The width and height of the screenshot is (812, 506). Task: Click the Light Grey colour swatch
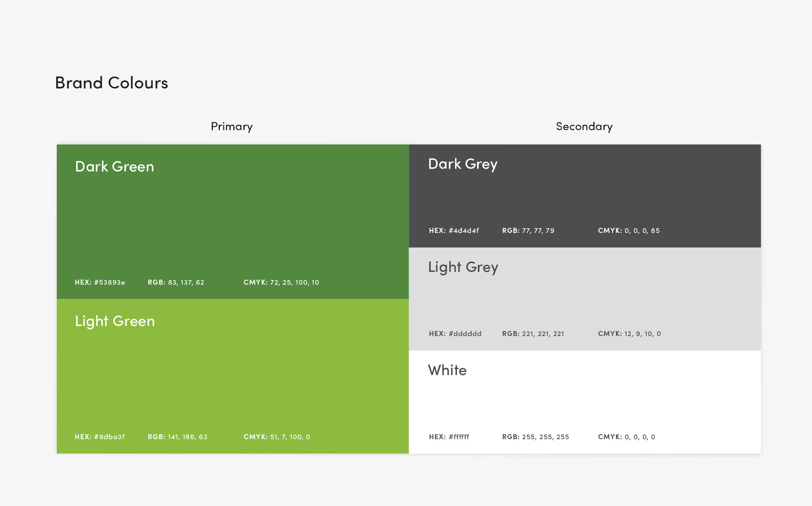[x=585, y=299]
